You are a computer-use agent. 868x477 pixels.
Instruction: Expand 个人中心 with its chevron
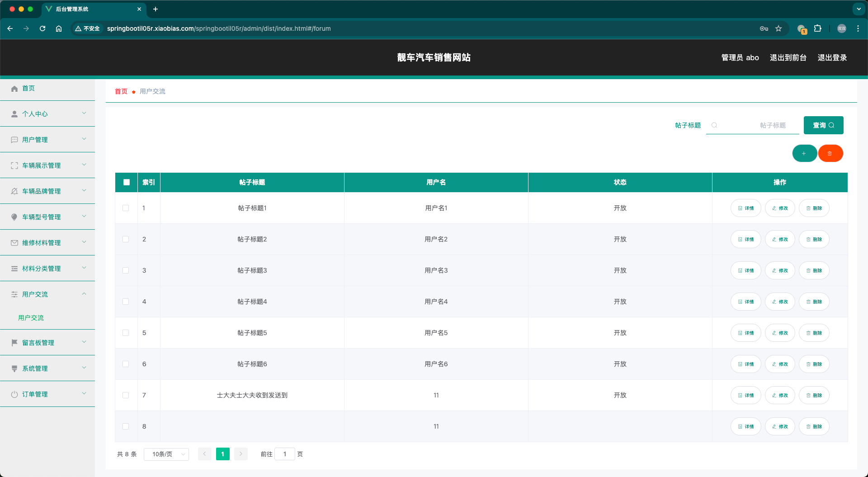click(84, 113)
